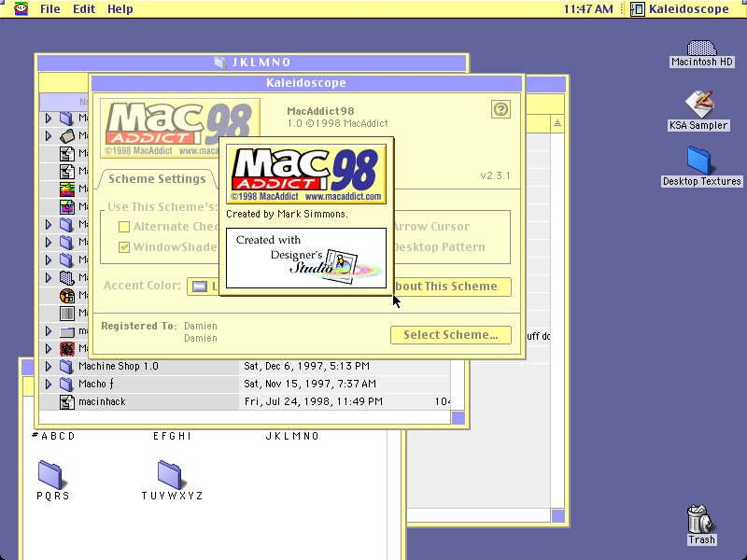Select the flat grey folder icon in the list
Viewport: 747px width, 560px height.
click(x=67, y=331)
